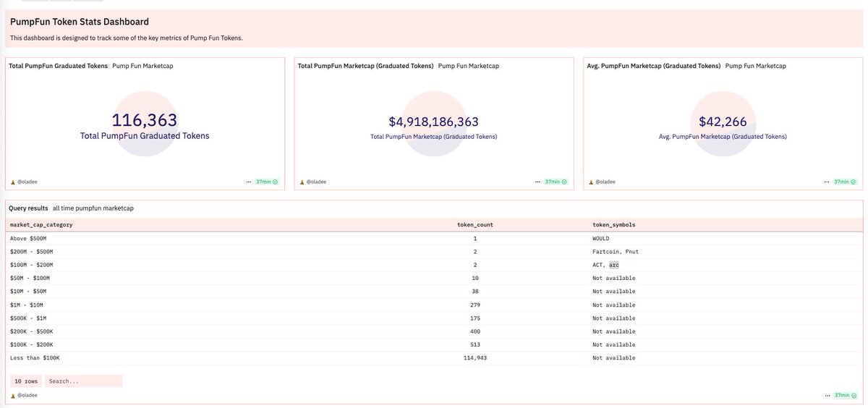Screen dimensions: 868x408
Task: Open the @oladee profile link in the Total Marketcap panel
Action: click(x=317, y=182)
